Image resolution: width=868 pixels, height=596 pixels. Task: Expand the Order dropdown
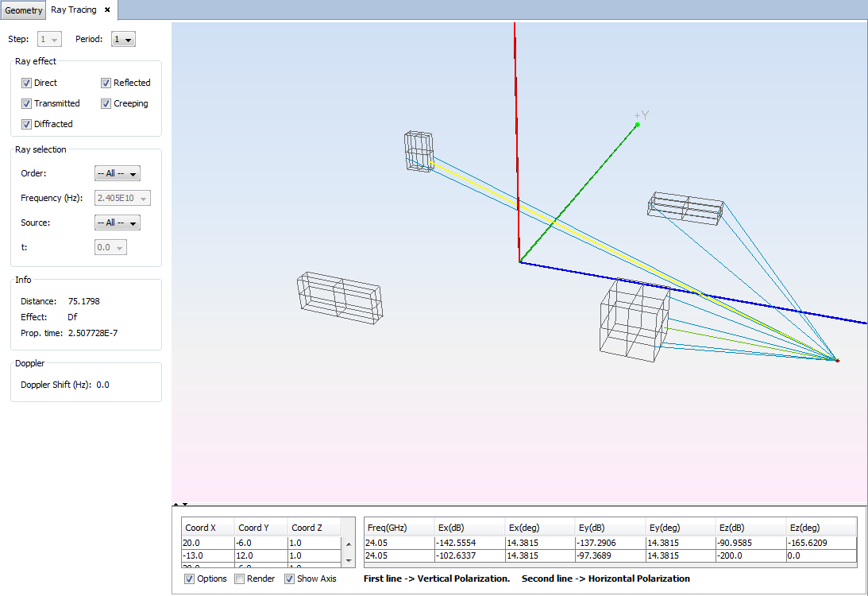(117, 173)
